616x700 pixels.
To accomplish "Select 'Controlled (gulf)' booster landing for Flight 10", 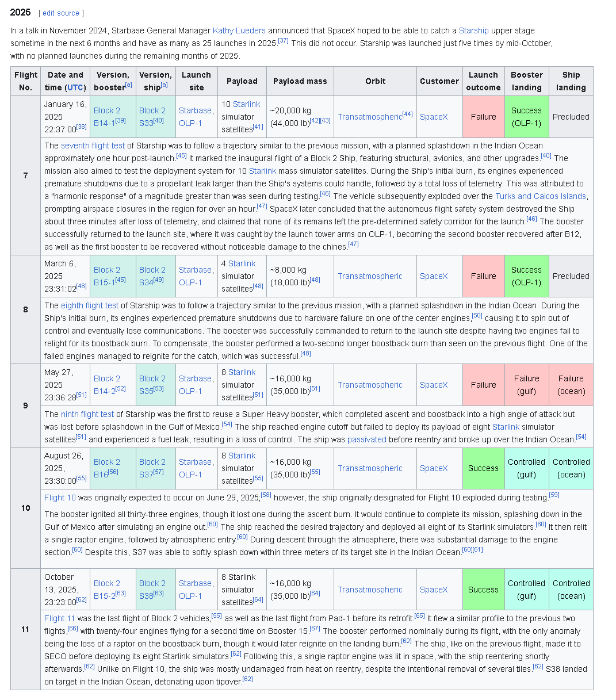I will point(527,468).
